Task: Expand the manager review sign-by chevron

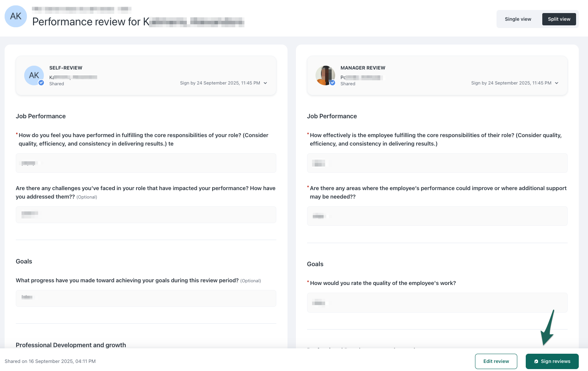Action: pyautogui.click(x=556, y=83)
